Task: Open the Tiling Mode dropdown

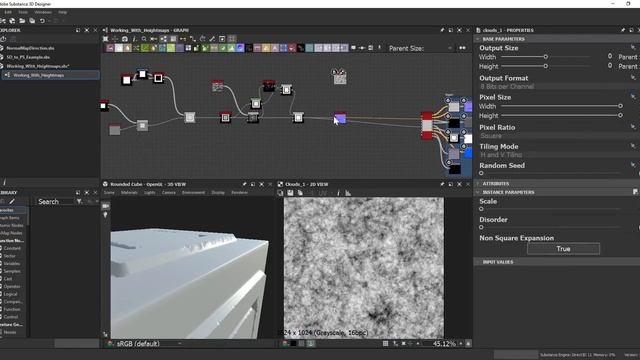Action: pos(558,155)
